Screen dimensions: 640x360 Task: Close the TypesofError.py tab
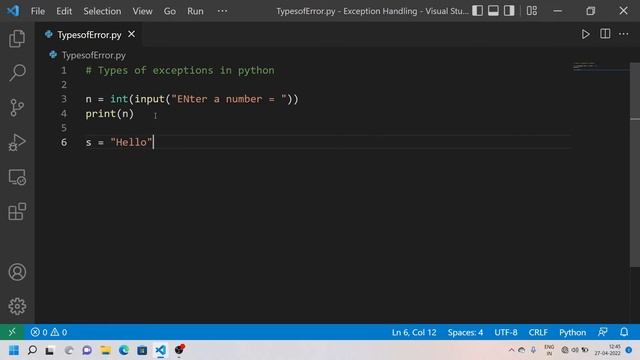(131, 34)
